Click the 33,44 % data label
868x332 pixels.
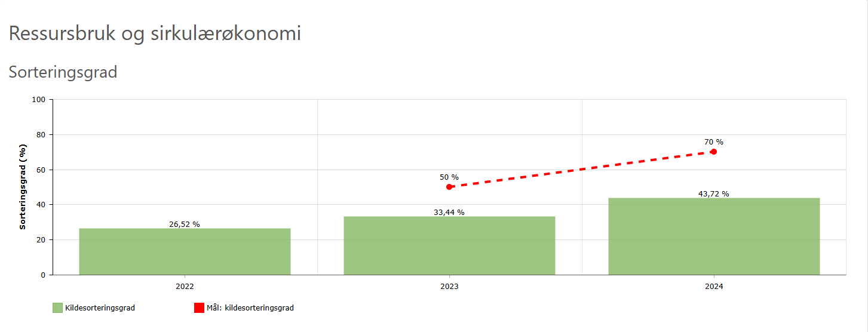[x=449, y=212]
